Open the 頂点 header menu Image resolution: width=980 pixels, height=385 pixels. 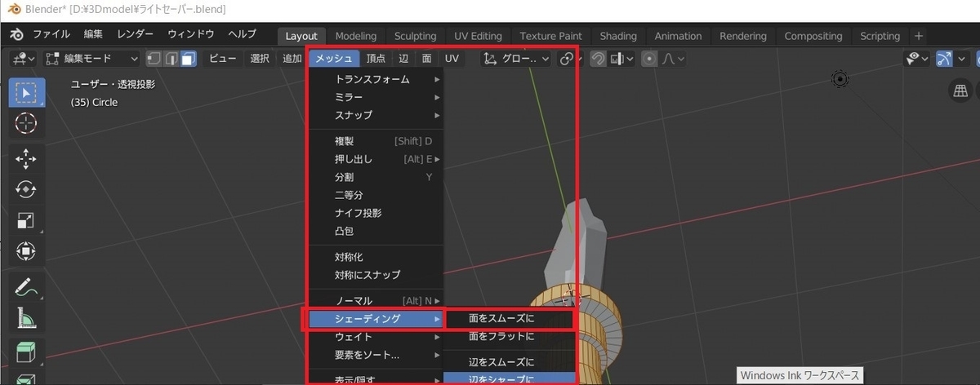click(376, 59)
